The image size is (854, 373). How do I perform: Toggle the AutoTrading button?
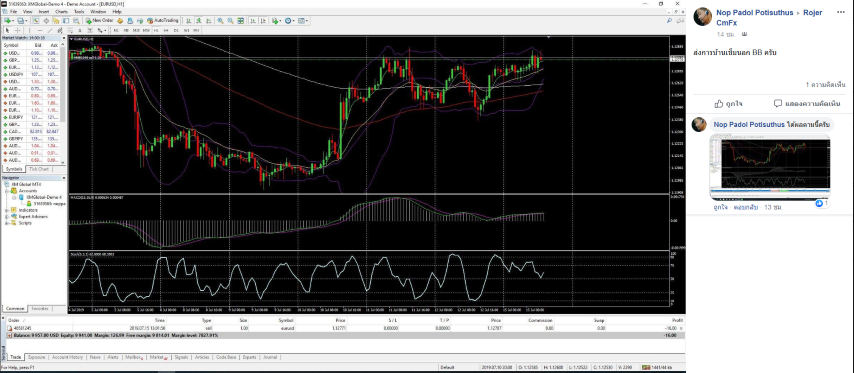(162, 21)
